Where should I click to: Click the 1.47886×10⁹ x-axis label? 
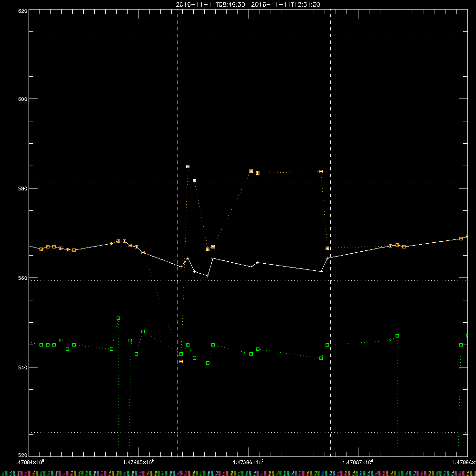[x=248, y=462]
